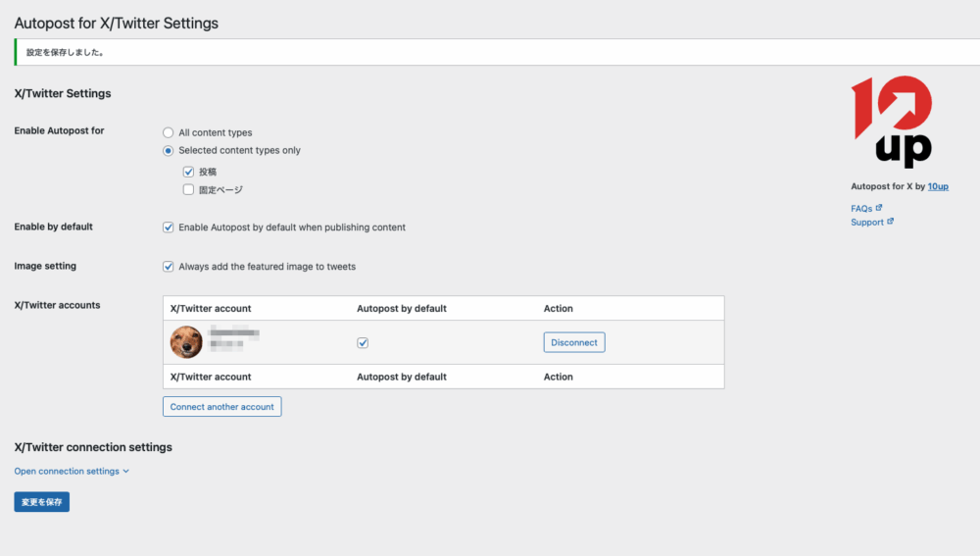Select the All content types radio button
This screenshot has width=980, height=556.
[x=169, y=132]
